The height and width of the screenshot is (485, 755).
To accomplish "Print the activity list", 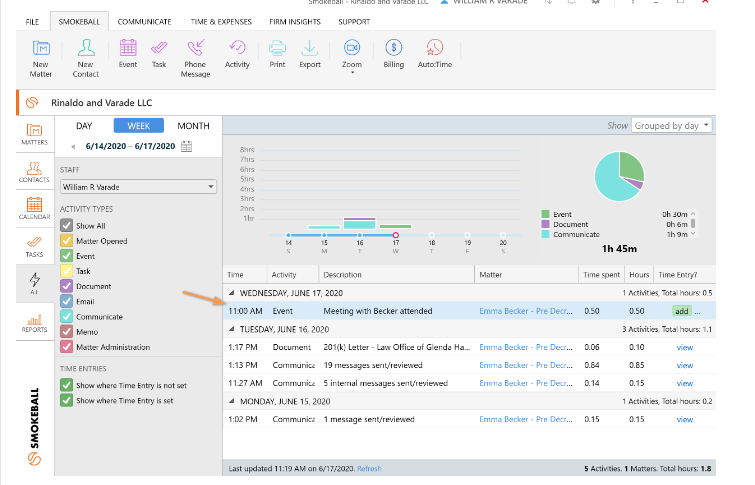I will (277, 53).
